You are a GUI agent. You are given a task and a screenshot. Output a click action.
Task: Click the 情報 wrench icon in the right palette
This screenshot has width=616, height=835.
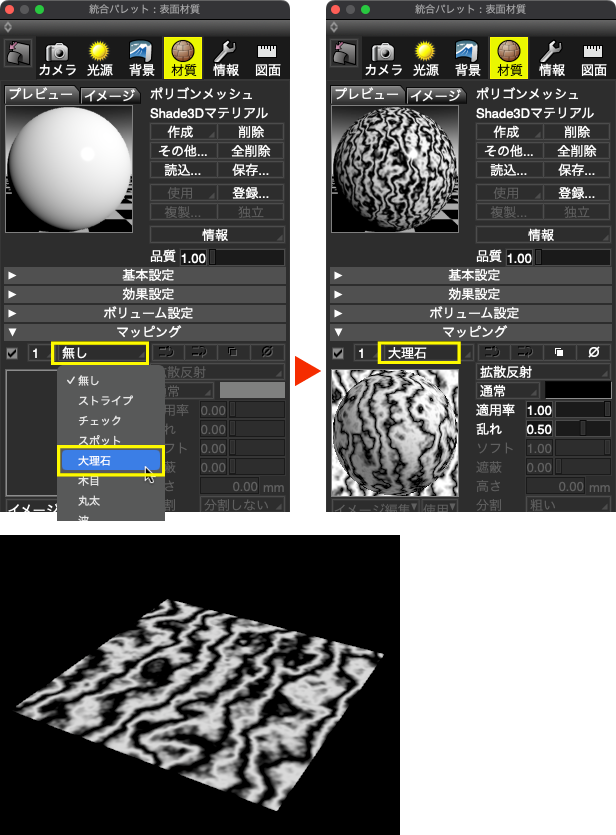(x=552, y=59)
